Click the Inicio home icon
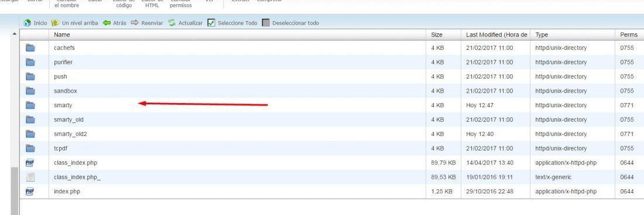The image size is (644, 215). (x=27, y=23)
